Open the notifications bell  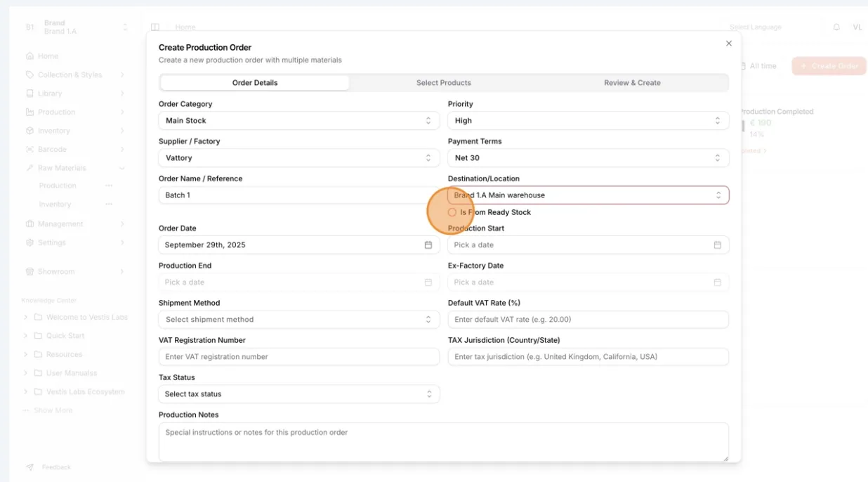(x=836, y=27)
